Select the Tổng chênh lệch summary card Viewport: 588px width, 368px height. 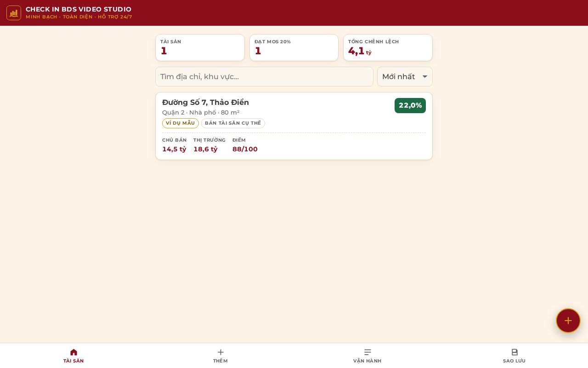click(388, 47)
